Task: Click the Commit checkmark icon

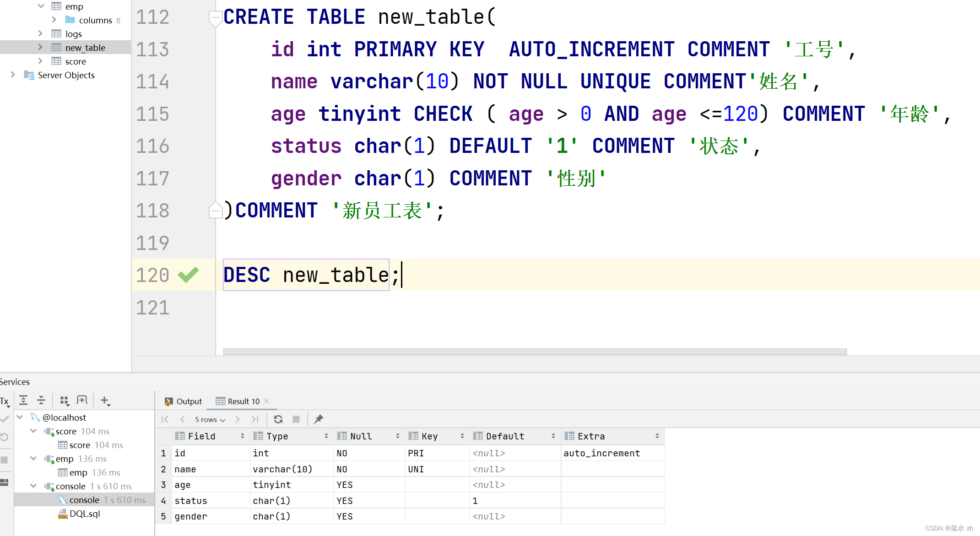Action: [x=5, y=418]
